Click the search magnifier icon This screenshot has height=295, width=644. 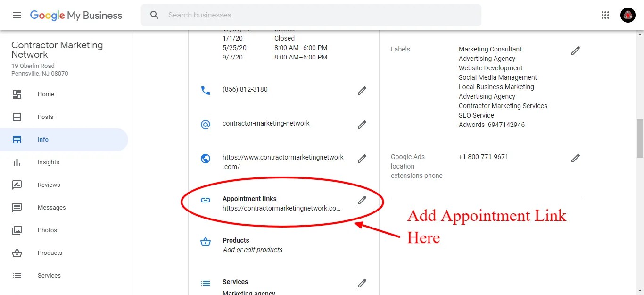point(155,15)
